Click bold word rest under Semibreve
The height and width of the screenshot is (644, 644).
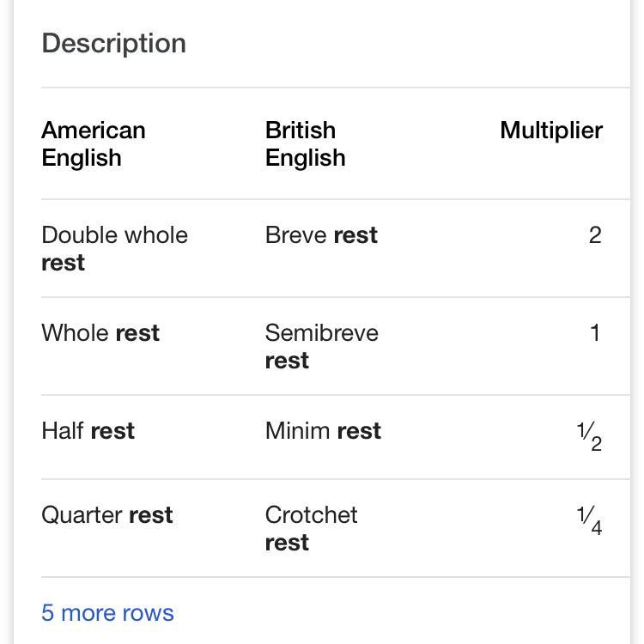287,361
